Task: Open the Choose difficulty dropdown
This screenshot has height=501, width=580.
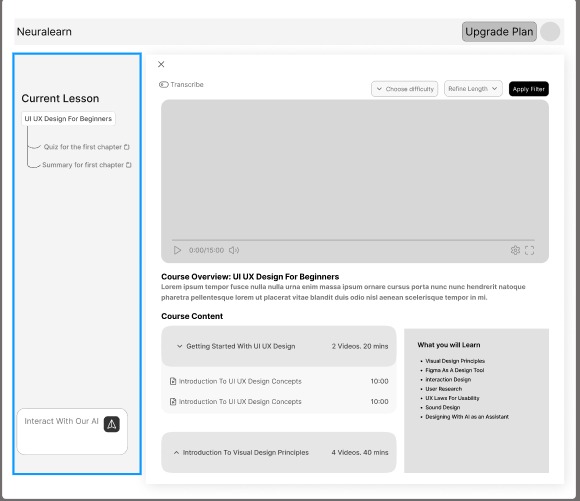Action: (404, 89)
